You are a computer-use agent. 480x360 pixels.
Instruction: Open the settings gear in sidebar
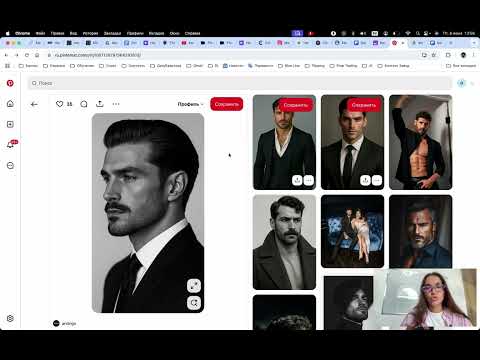10,318
